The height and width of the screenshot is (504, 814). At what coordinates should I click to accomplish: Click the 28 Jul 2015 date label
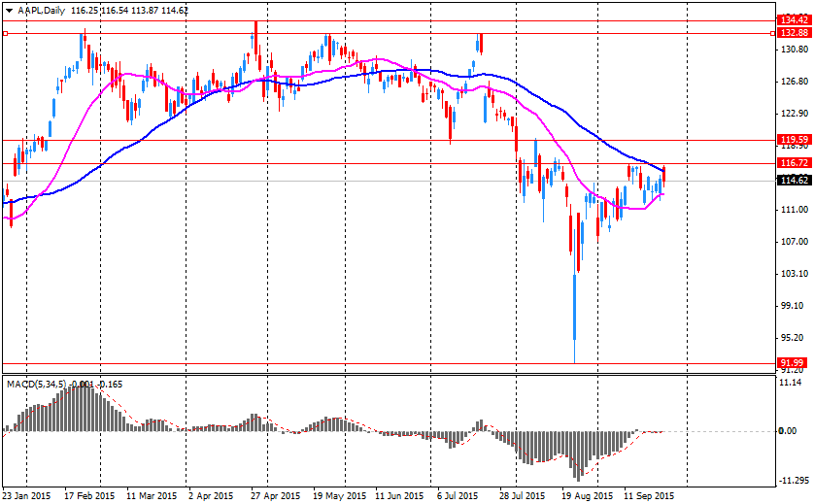click(523, 495)
